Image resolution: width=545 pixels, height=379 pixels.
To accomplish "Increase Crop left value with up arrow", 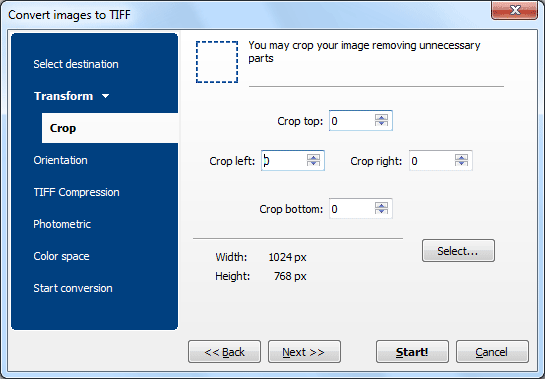I will pos(313,157).
